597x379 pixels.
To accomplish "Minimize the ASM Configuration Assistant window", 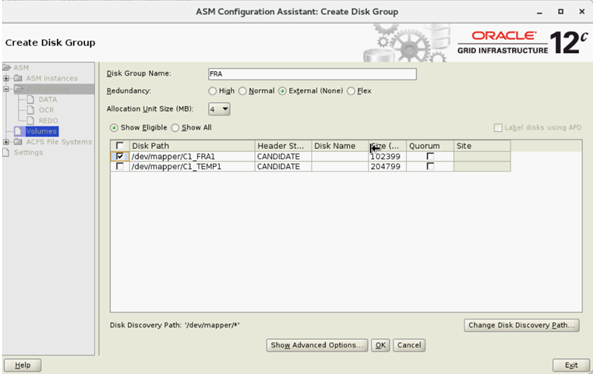I will tap(540, 12).
